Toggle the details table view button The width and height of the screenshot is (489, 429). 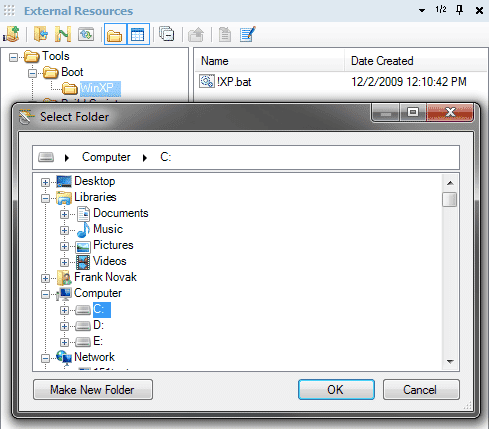click(x=138, y=34)
